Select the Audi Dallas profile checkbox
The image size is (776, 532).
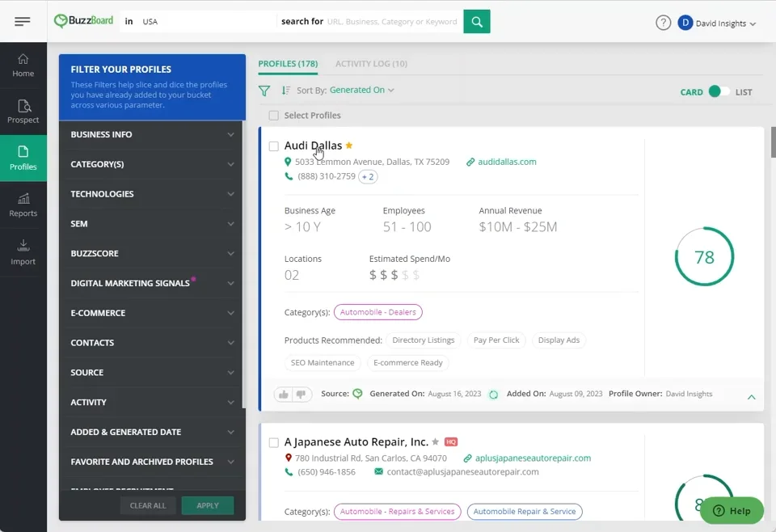click(274, 146)
